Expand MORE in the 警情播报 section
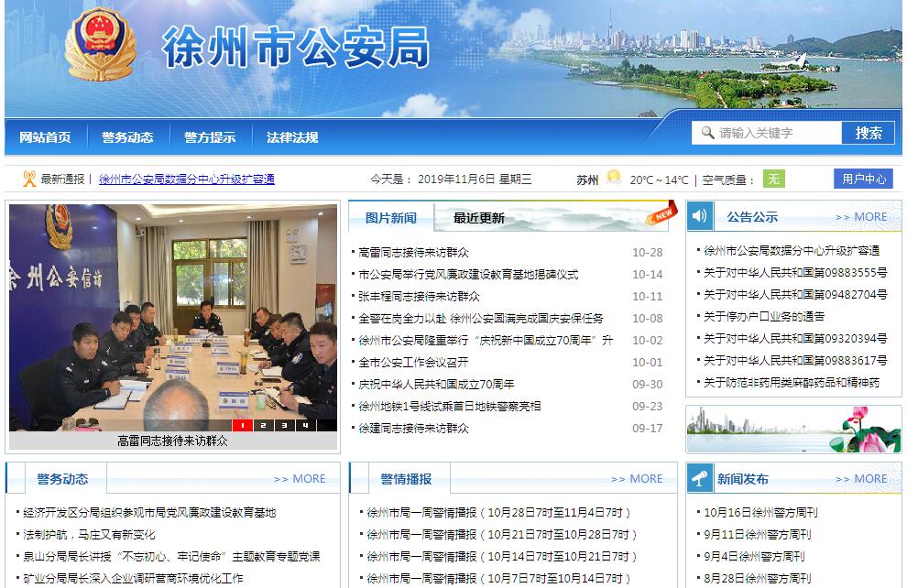 pos(636,478)
